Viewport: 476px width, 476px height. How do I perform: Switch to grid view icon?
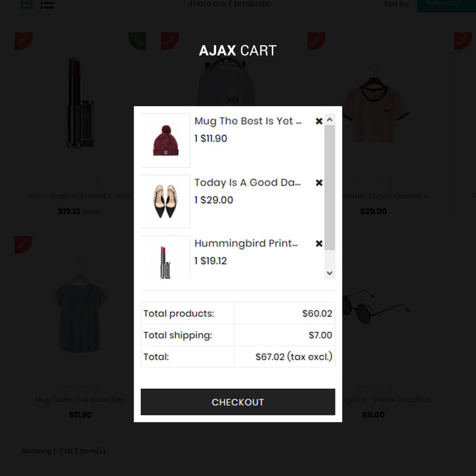pos(26,5)
